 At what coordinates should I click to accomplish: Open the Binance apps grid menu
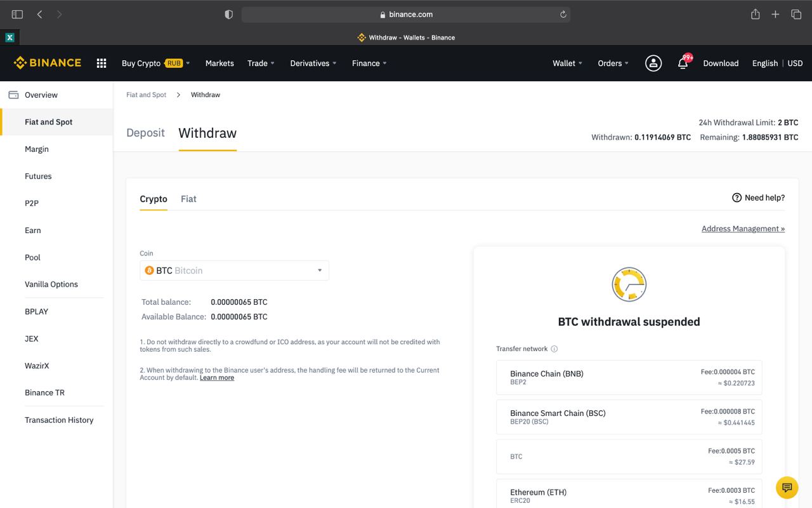[101, 63]
